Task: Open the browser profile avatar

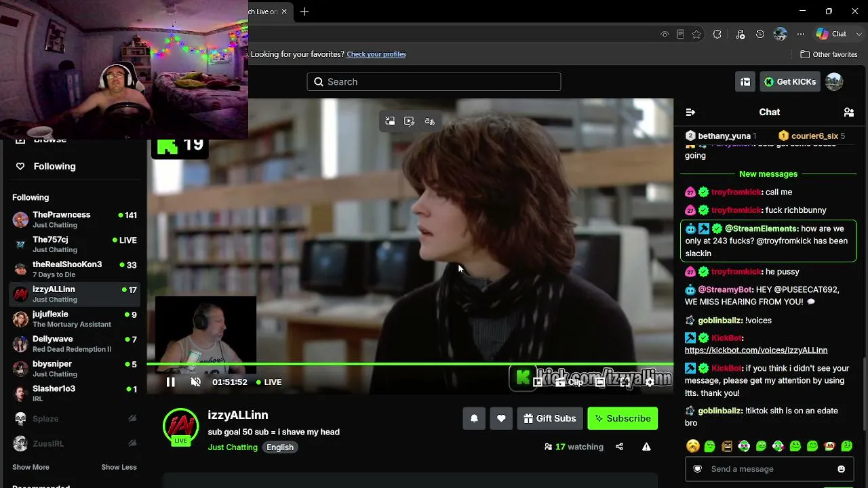Action: click(781, 34)
